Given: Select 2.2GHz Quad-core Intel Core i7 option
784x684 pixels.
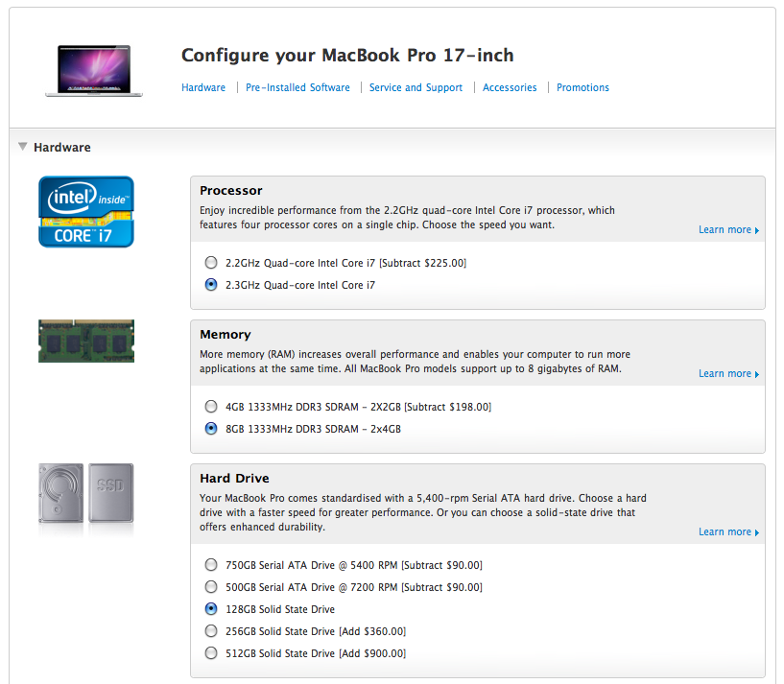Looking at the screenshot, I should tap(211, 263).
